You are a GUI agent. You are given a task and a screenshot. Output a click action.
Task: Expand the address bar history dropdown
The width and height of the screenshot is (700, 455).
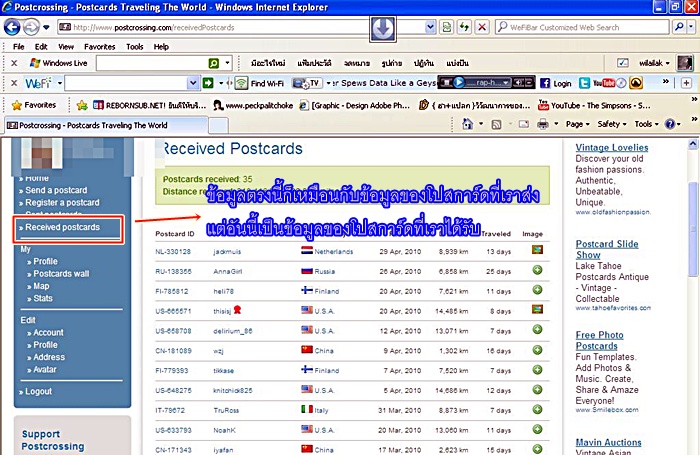(430, 27)
